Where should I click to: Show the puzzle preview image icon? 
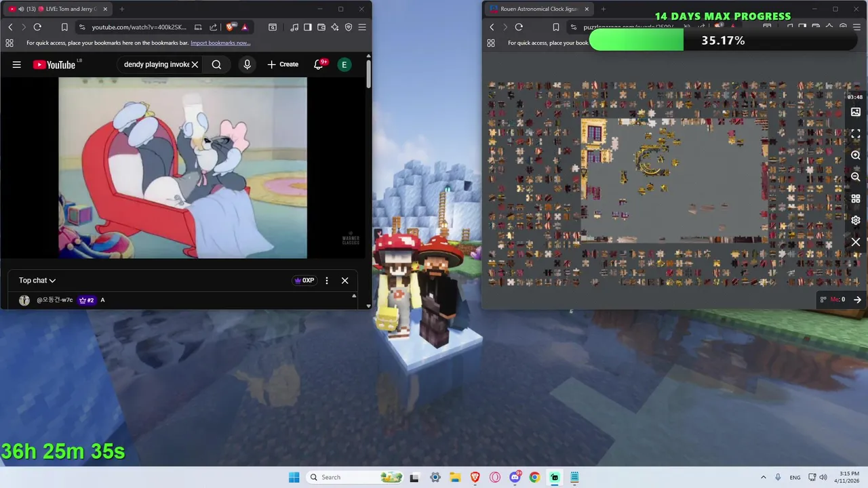(856, 112)
